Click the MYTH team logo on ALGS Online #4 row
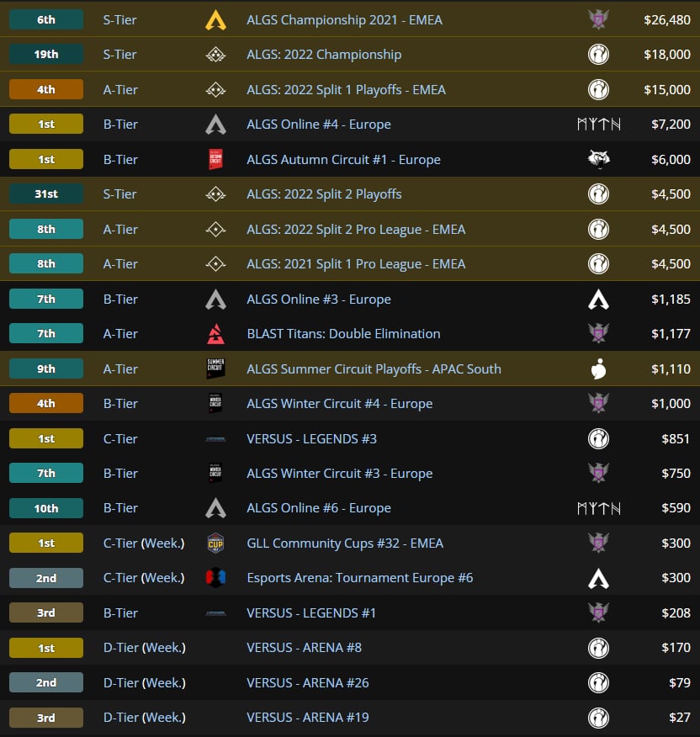This screenshot has height=737, width=700. [599, 125]
